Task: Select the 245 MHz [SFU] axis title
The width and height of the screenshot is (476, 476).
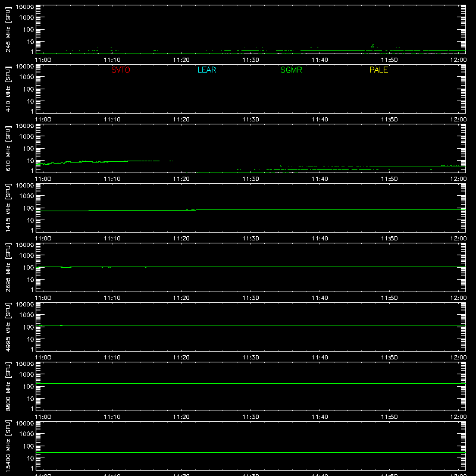Action: click(x=8, y=30)
